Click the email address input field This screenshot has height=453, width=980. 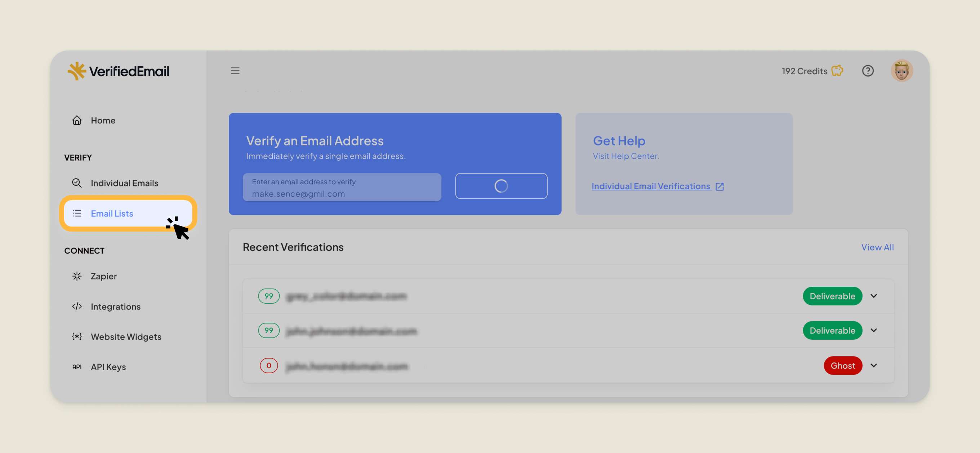(342, 187)
